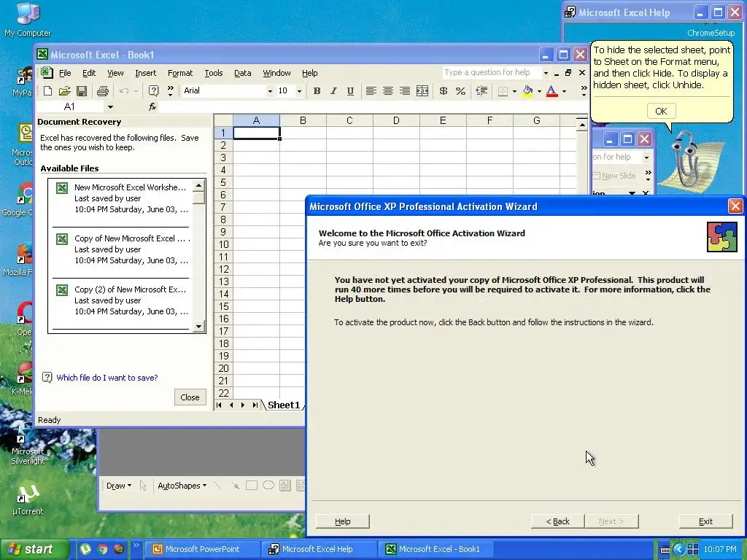
Task: Open the Undo history dropdown arrow
Action: (x=136, y=91)
